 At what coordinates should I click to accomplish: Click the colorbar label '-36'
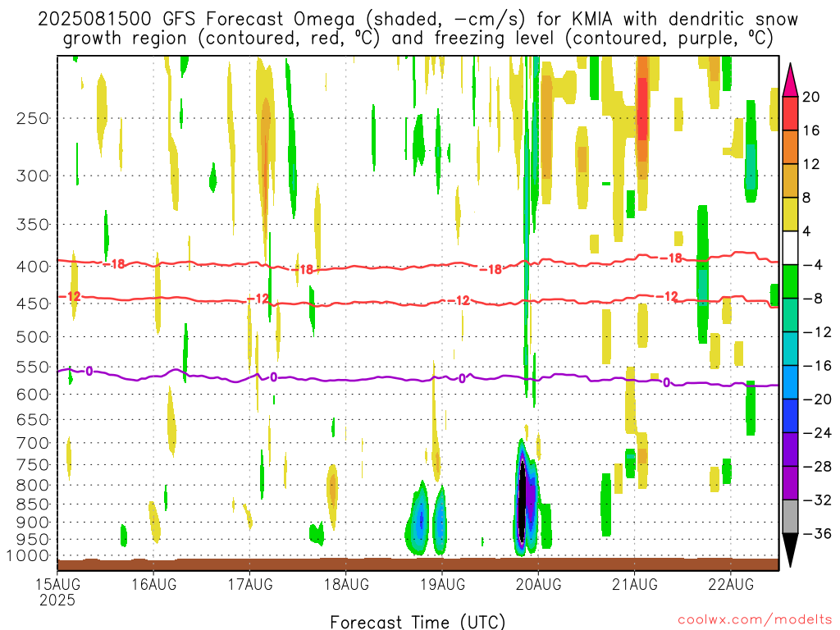click(817, 533)
